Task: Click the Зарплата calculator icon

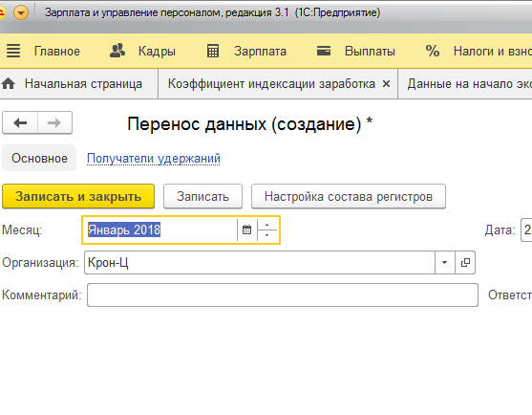Action: [x=213, y=51]
